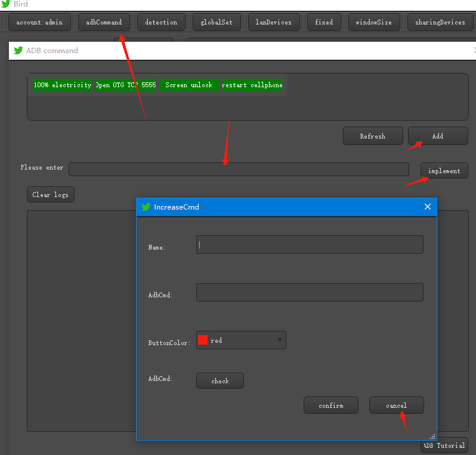Run the Open OTG TCP 5555 command
The height and width of the screenshot is (455, 476).
(x=126, y=85)
